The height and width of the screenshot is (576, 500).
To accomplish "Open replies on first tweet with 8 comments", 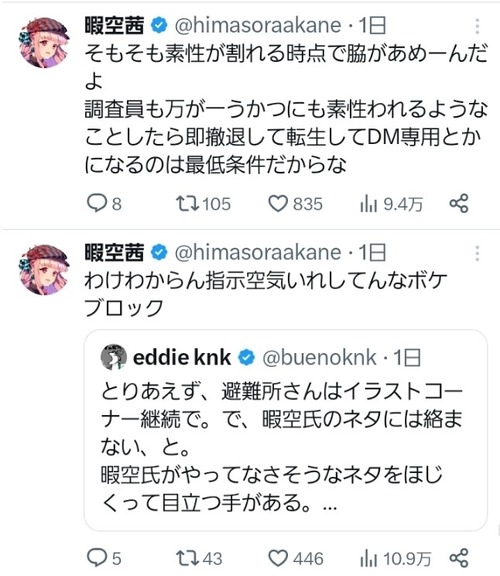I will pyautogui.click(x=104, y=203).
